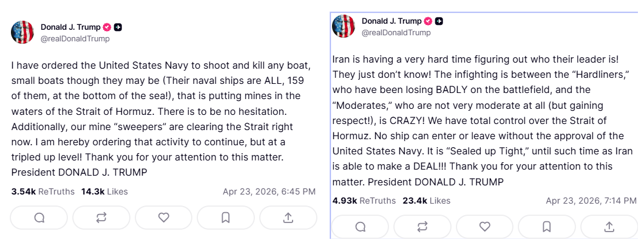Viewport: 644px width, 248px height.
Task: Like the right post with heart icon
Action: tap(484, 227)
